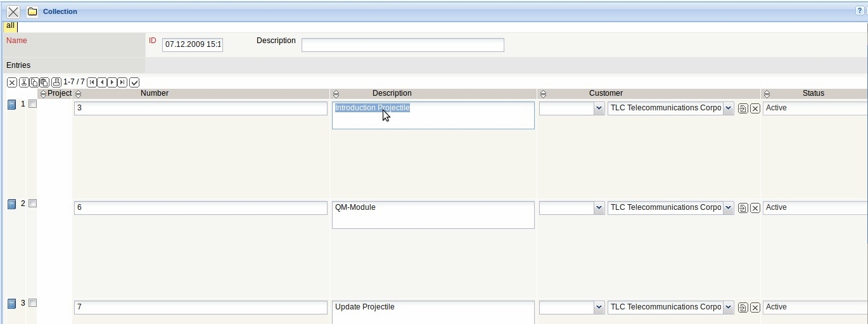Click the Description column header
The image size is (868, 324).
pos(392,93)
